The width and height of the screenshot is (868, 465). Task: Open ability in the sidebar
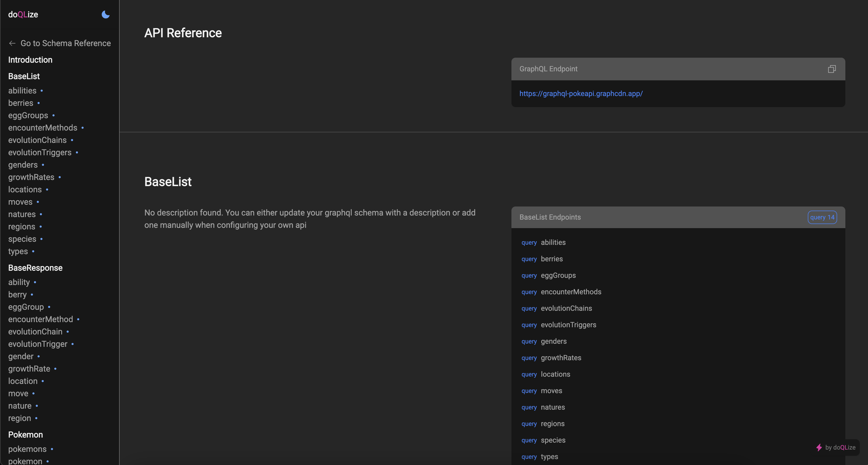coord(19,282)
